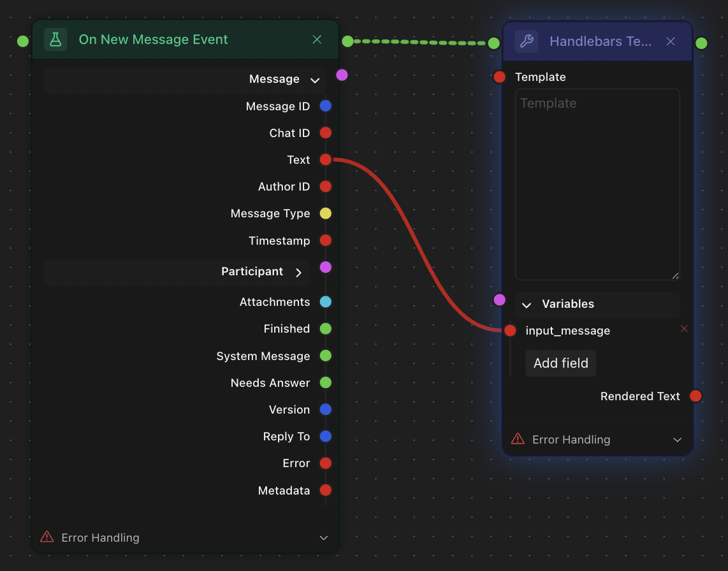Viewport: 728px width, 571px height.
Task: Collapse the Message section chevron
Action: click(314, 80)
